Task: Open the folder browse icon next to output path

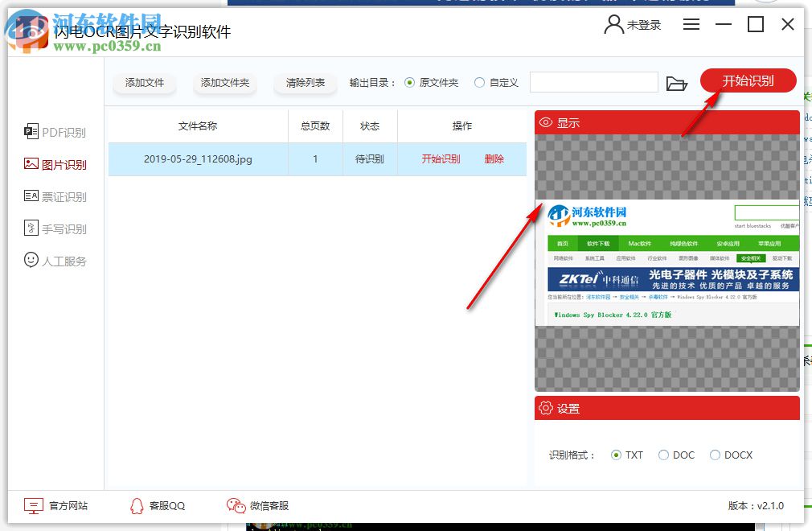Action: [x=677, y=83]
